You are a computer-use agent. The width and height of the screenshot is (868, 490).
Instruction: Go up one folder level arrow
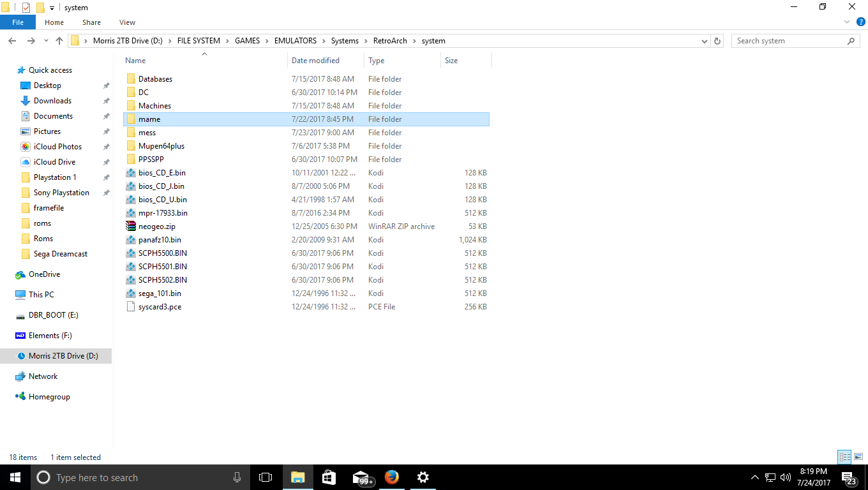pyautogui.click(x=59, y=41)
